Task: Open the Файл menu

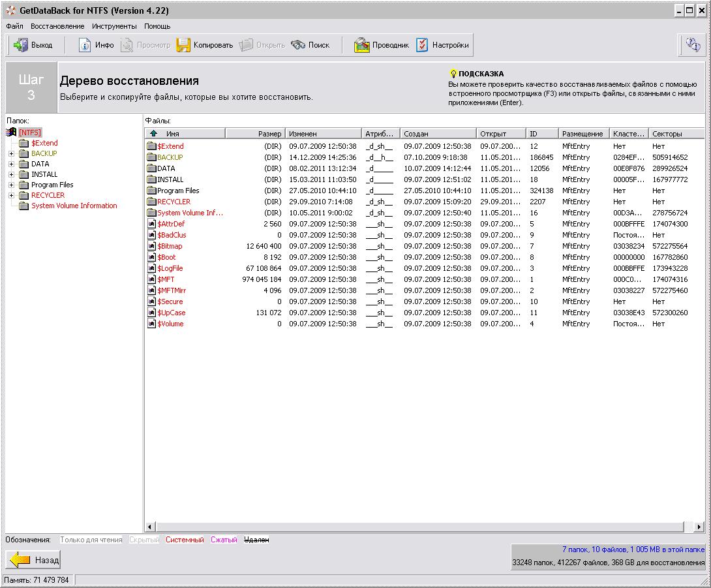Action: [14, 26]
